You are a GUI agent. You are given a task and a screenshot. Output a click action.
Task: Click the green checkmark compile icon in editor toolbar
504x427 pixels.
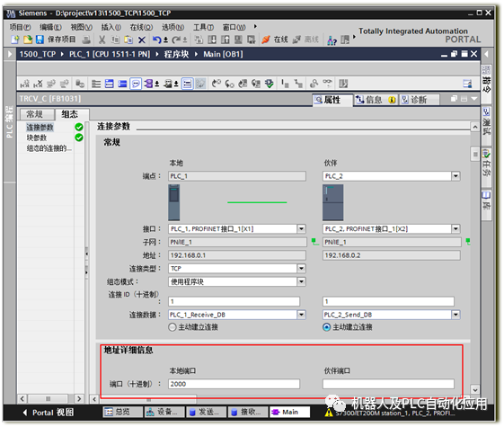pyautogui.click(x=269, y=84)
